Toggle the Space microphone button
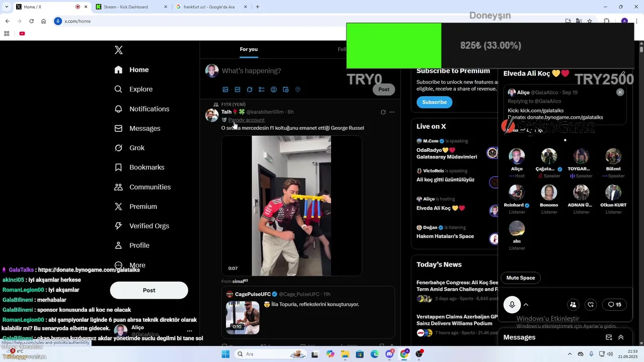The height and width of the screenshot is (362, 644). pyautogui.click(x=512, y=305)
